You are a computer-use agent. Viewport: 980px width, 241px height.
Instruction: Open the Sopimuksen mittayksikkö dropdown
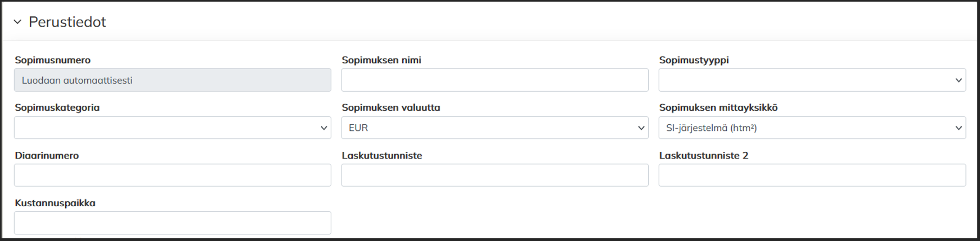(x=811, y=128)
